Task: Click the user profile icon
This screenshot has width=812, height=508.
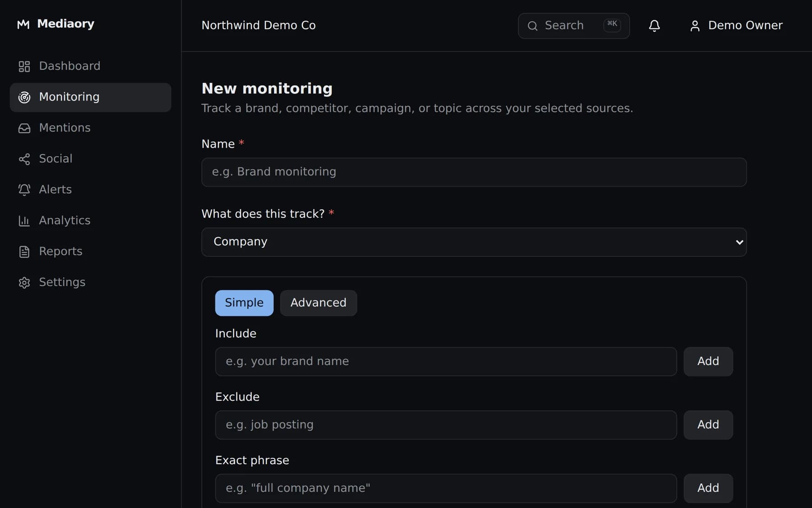Action: (695, 26)
